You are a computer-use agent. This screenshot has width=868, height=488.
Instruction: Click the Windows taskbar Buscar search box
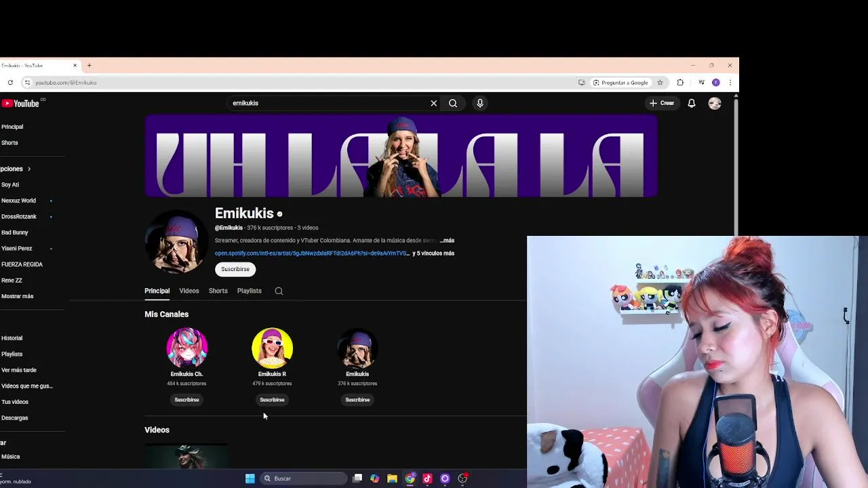[303, 479]
